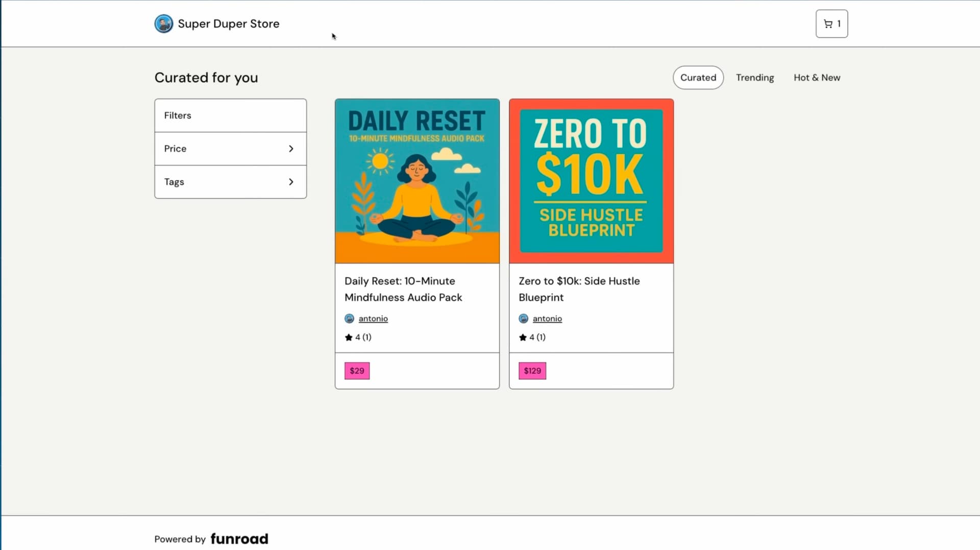Image resolution: width=980 pixels, height=550 pixels.
Task: Switch to the Trending tab
Action: [754, 78]
